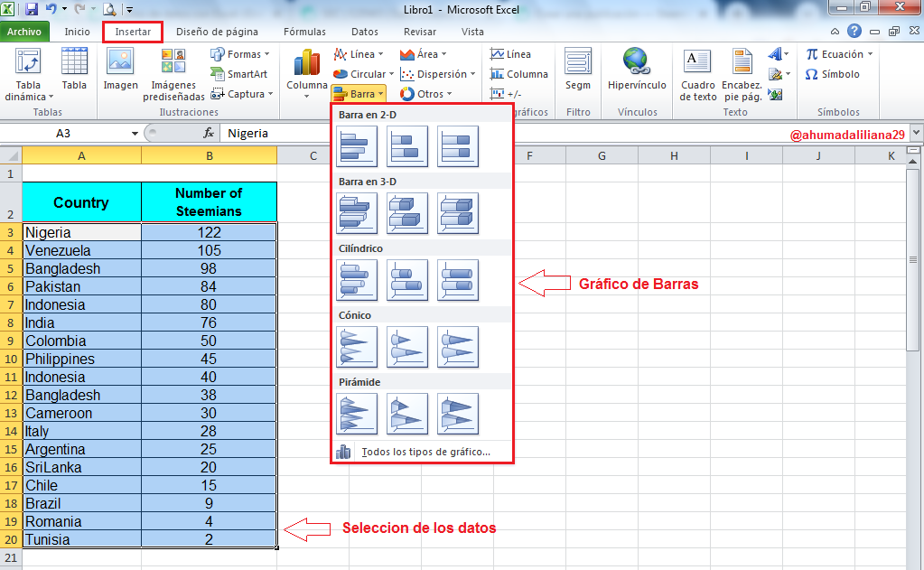Image resolution: width=924 pixels, height=570 pixels.
Task: Insert Segm slicer filter
Action: [578, 69]
